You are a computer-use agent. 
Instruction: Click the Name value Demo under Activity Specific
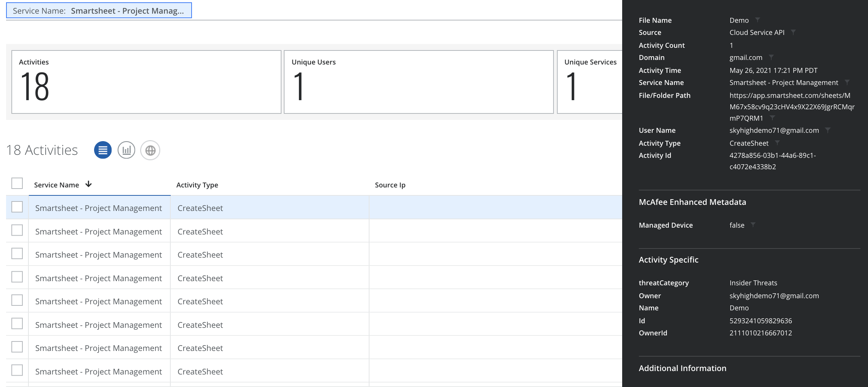pos(739,308)
